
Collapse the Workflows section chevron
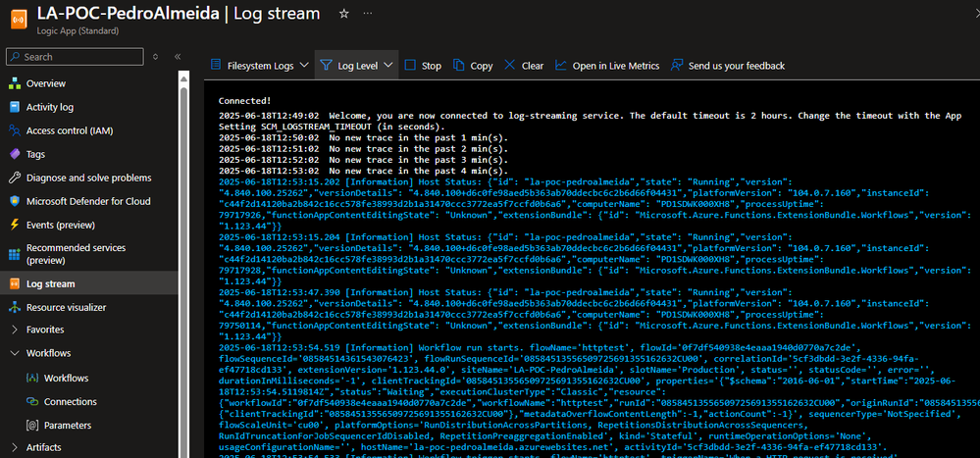click(x=15, y=353)
